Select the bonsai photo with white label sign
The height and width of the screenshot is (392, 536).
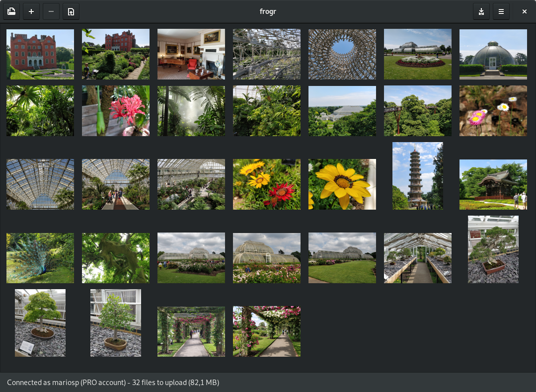coord(40,323)
